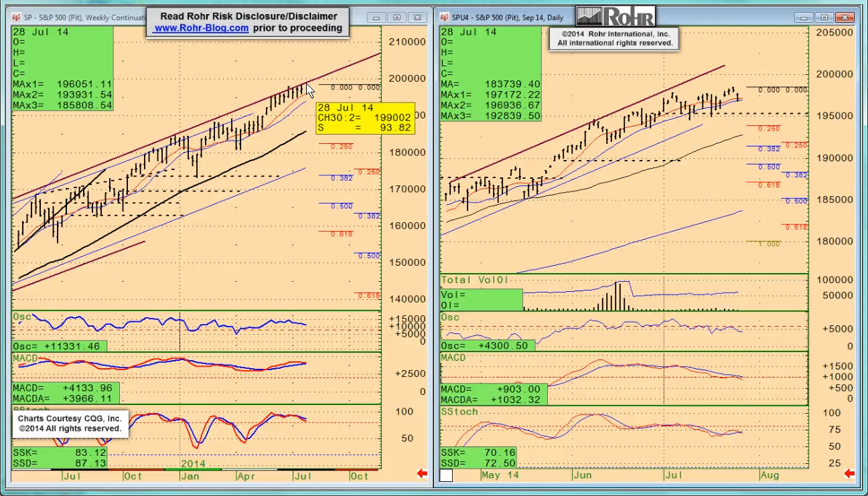
Task: Click the Aug label on the daily time axis
Action: 769,475
